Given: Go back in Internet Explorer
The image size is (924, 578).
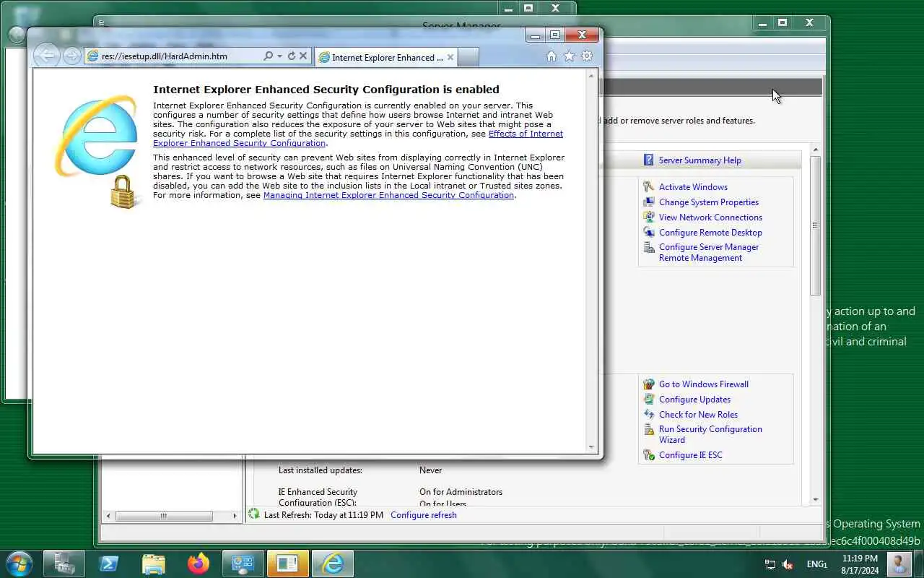Looking at the screenshot, I should tap(47, 56).
